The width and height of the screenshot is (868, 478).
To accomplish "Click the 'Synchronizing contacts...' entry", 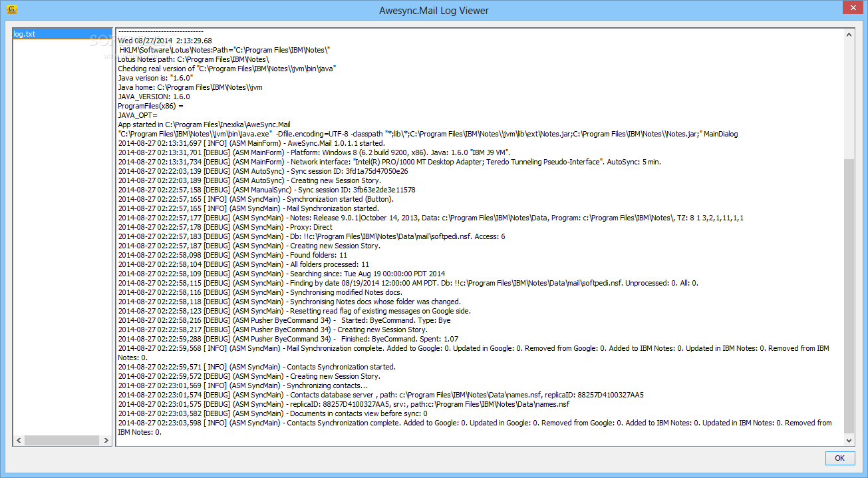I will tap(243, 385).
